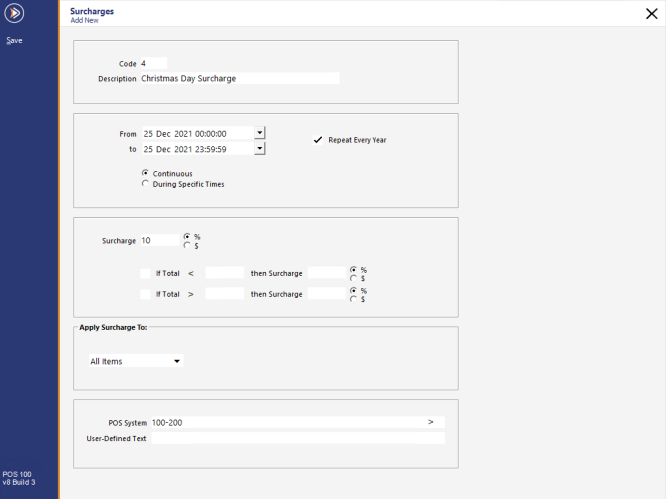Enable the 'If Total <' condition checkbox

(x=145, y=272)
